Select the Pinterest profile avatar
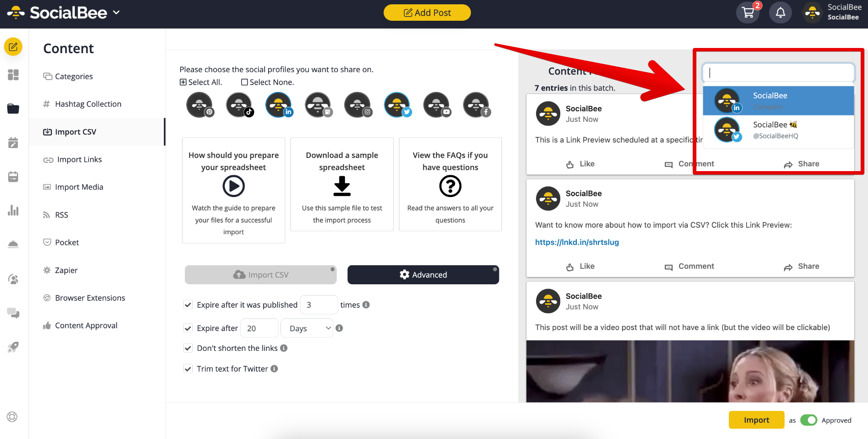Viewport: 868px width, 439px height. [x=199, y=105]
